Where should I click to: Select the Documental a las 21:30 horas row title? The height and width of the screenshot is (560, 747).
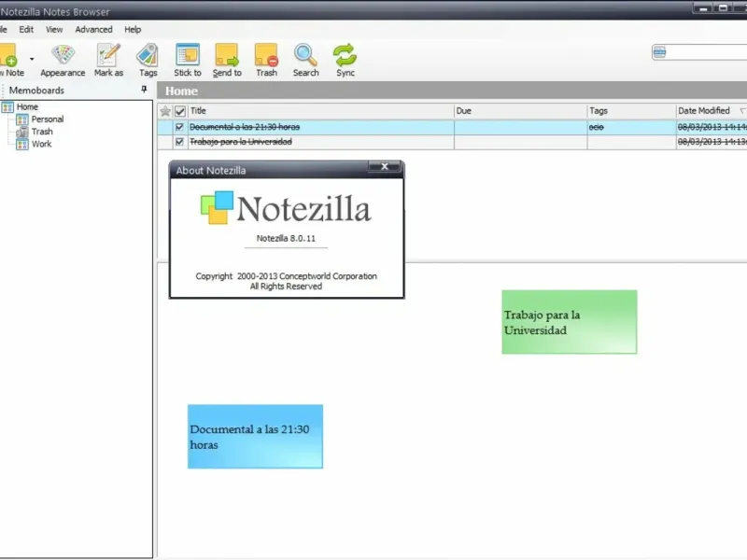pos(245,127)
